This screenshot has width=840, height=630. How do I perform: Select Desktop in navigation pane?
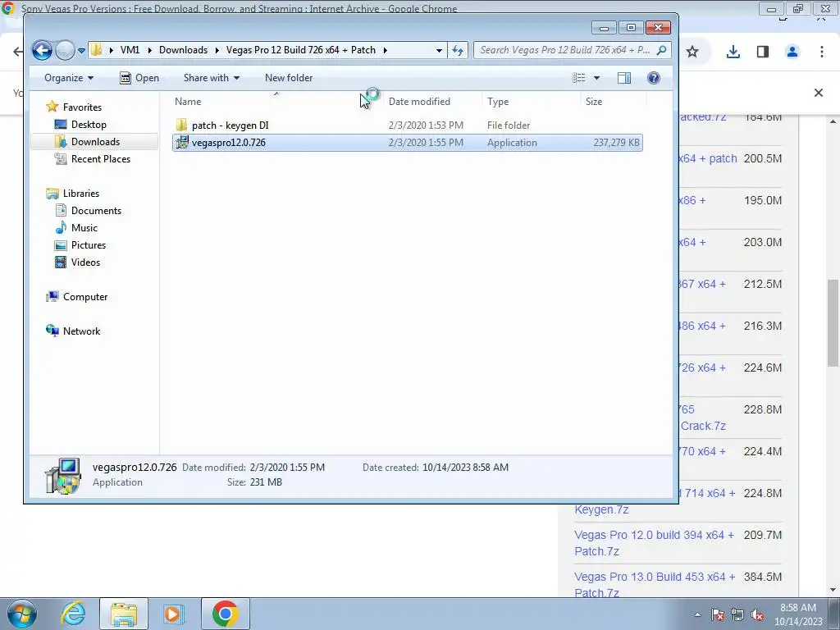coord(89,125)
